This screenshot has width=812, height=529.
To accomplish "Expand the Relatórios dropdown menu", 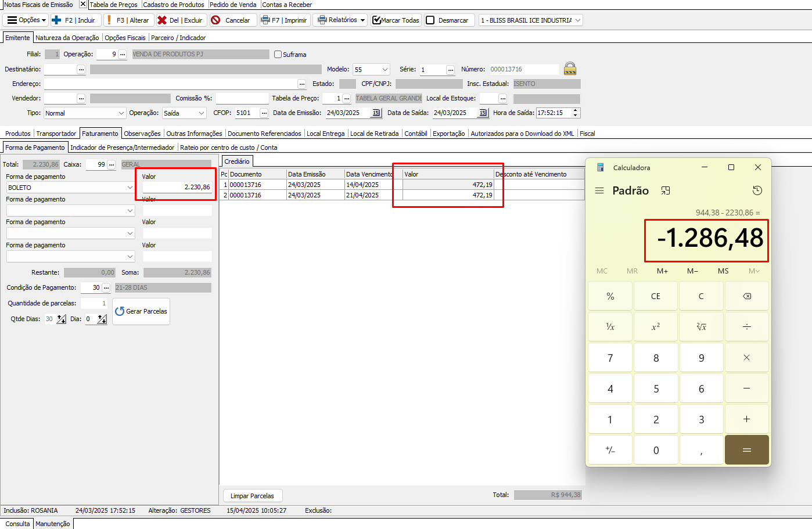I will click(362, 20).
